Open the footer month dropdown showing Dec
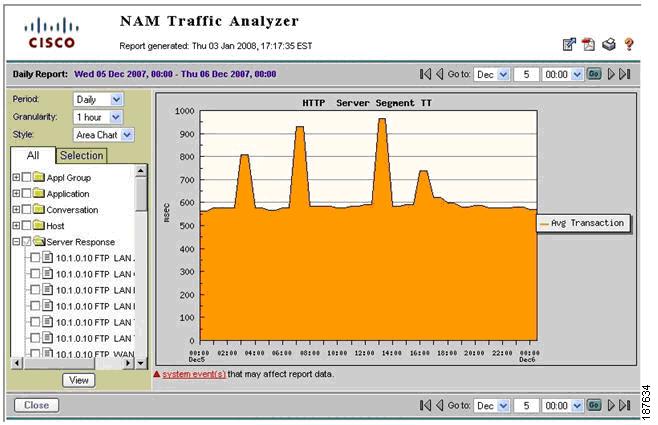Viewport: 658px width, 425px height. coord(492,406)
